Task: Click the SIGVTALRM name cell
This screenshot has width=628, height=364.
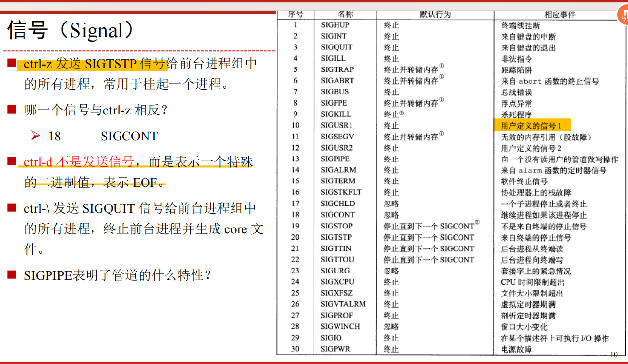Action: (x=343, y=304)
